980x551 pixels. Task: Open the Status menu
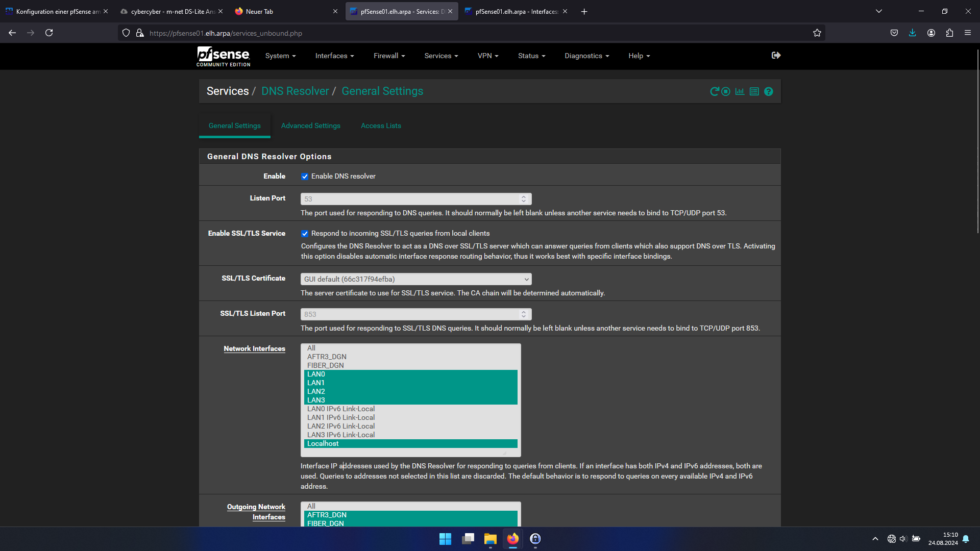coord(531,56)
